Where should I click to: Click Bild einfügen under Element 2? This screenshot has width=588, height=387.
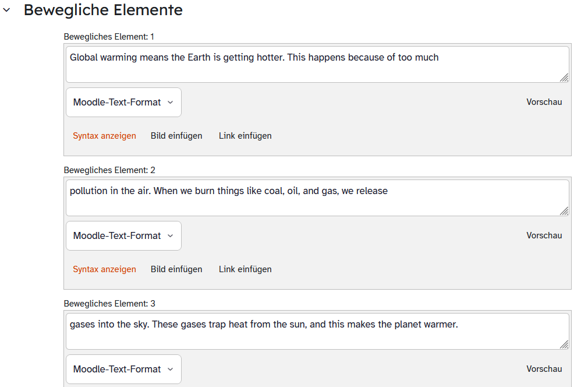click(x=176, y=269)
